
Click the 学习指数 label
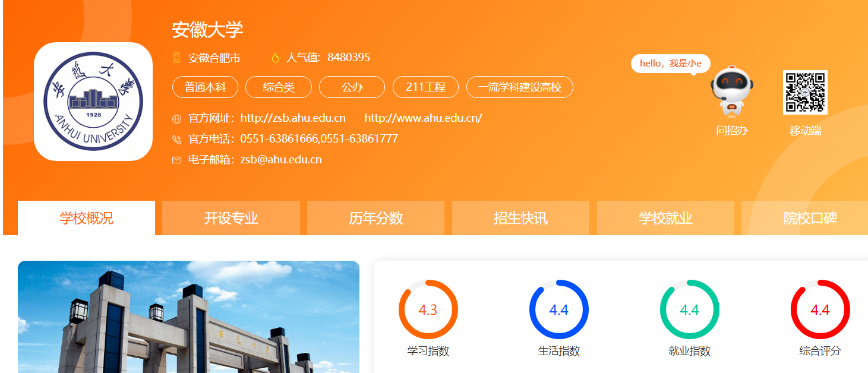coord(428,351)
